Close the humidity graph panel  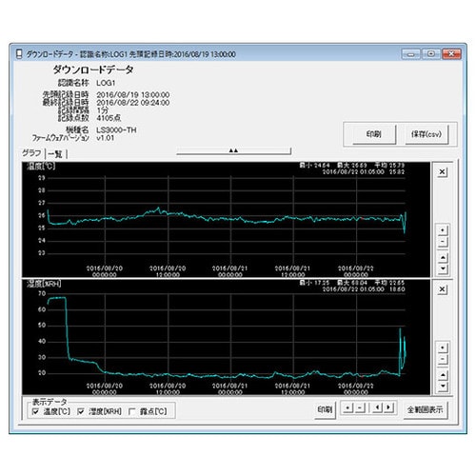(442, 289)
